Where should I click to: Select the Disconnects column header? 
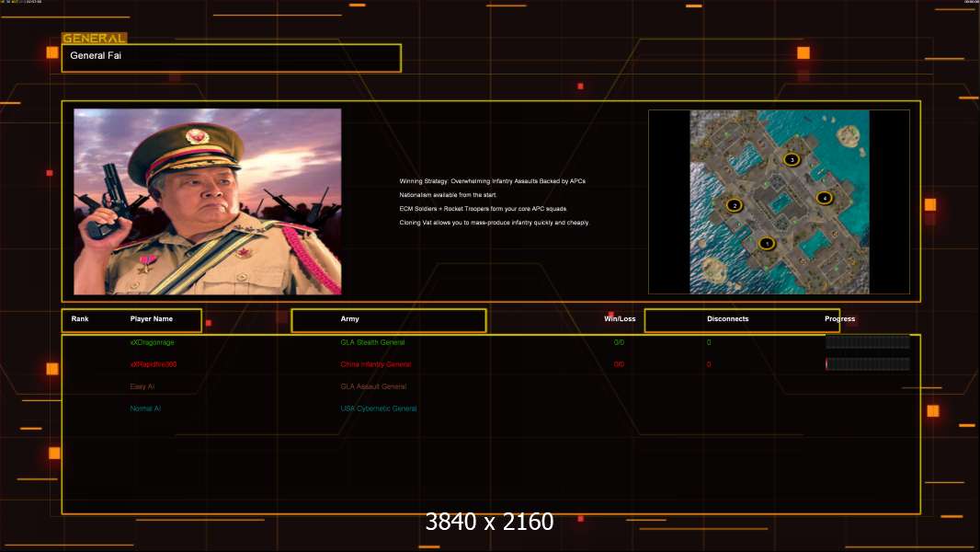[x=727, y=319]
